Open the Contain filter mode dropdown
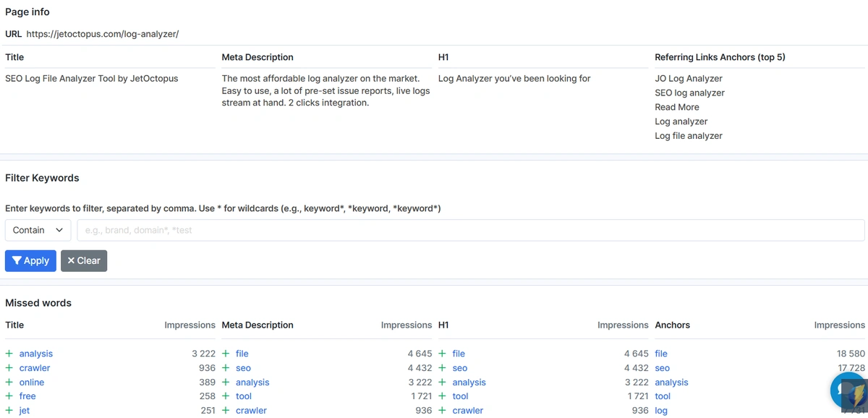Image resolution: width=868 pixels, height=418 pixels. pos(38,230)
